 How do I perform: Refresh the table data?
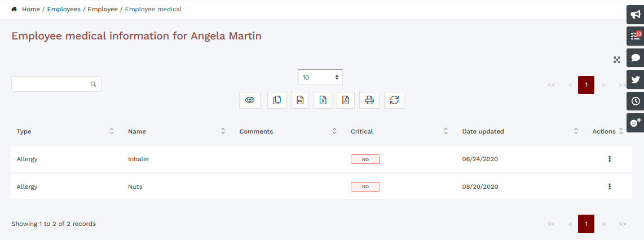(x=394, y=100)
